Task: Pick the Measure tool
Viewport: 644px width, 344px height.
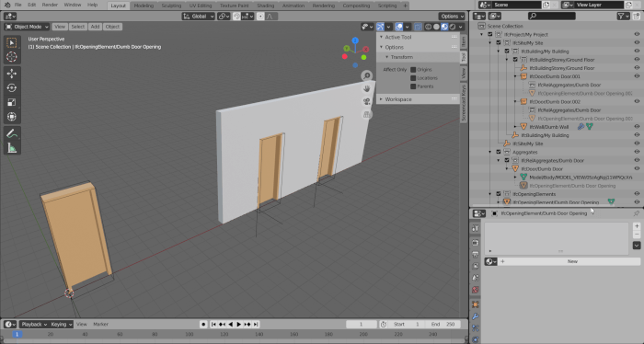Action: click(11, 148)
